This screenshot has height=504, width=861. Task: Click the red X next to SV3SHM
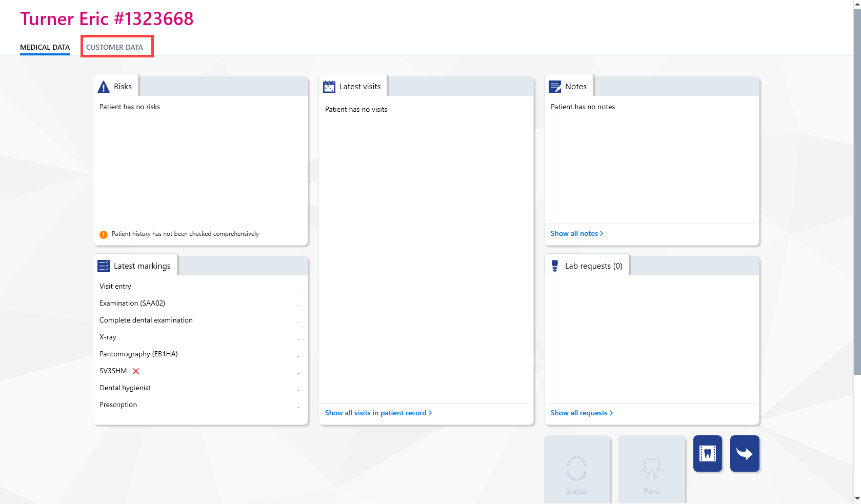pyautogui.click(x=136, y=371)
